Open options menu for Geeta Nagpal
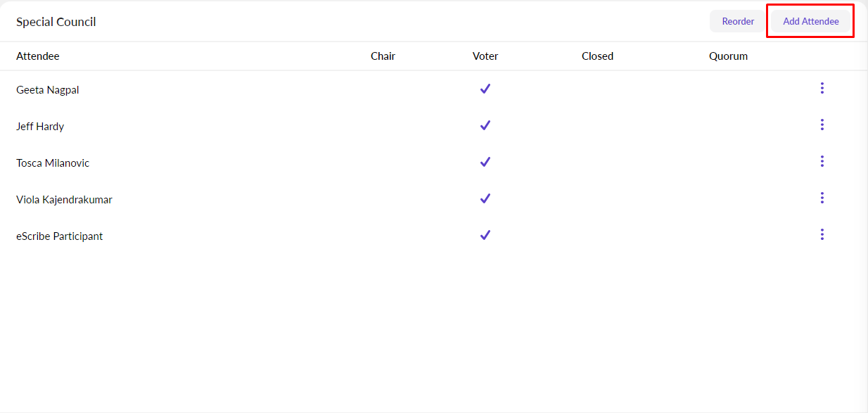 tap(822, 89)
